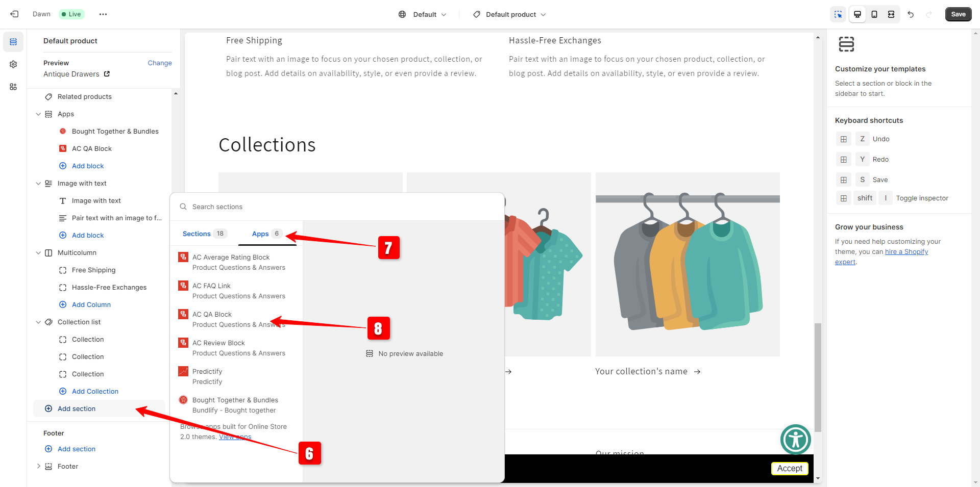Choose AC Average Rating Block app
Image resolution: width=980 pixels, height=487 pixels.
click(236, 263)
